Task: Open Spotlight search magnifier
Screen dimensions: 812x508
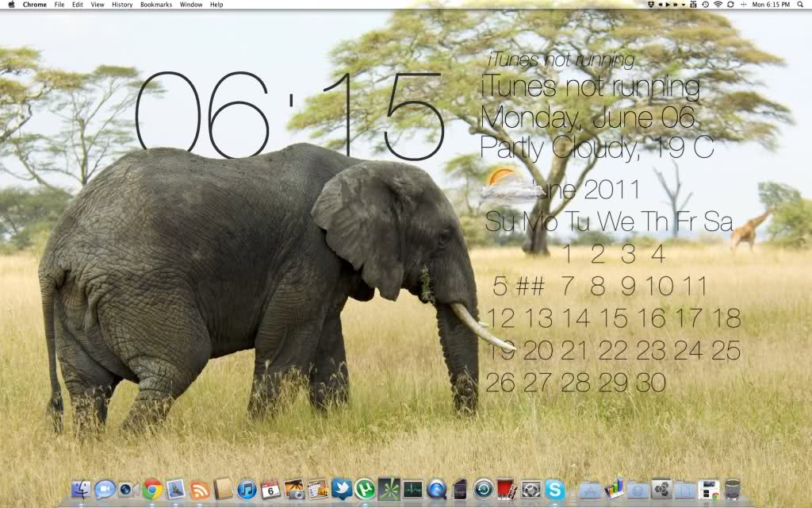Action: coord(800,4)
